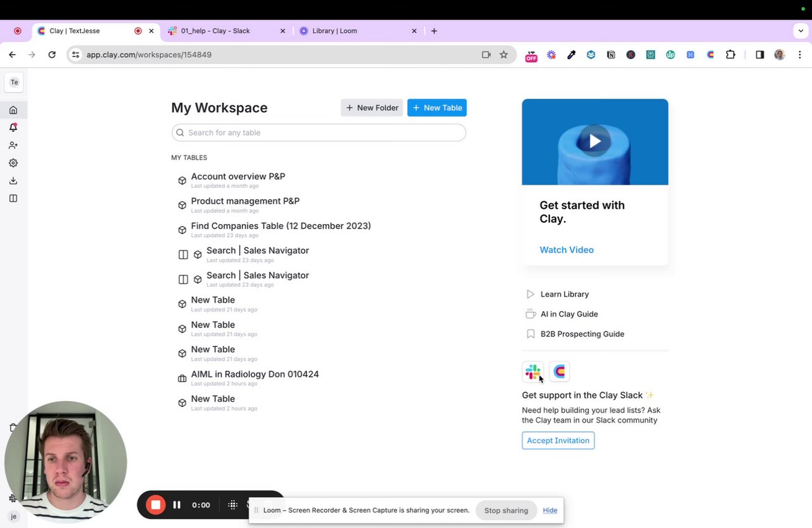Open the Account overview P&P table

[x=238, y=176]
